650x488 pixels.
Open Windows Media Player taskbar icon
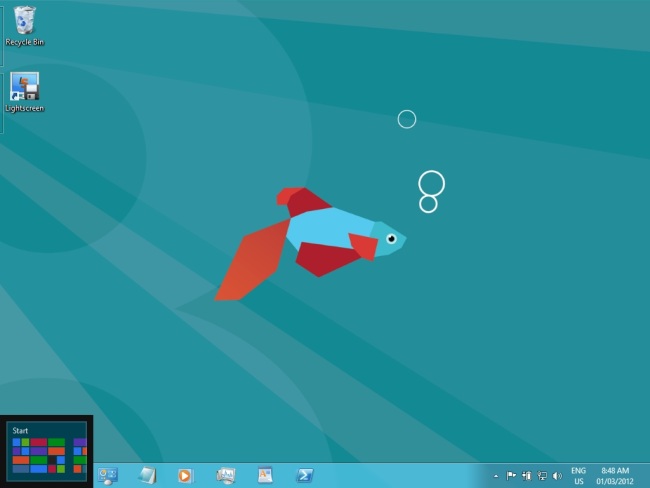[185, 475]
